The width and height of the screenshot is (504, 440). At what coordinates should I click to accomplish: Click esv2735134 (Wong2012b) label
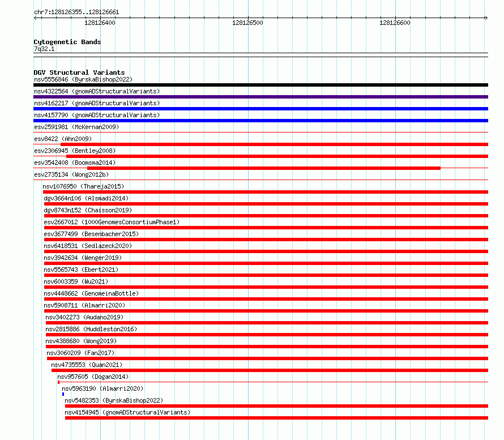tap(71, 174)
